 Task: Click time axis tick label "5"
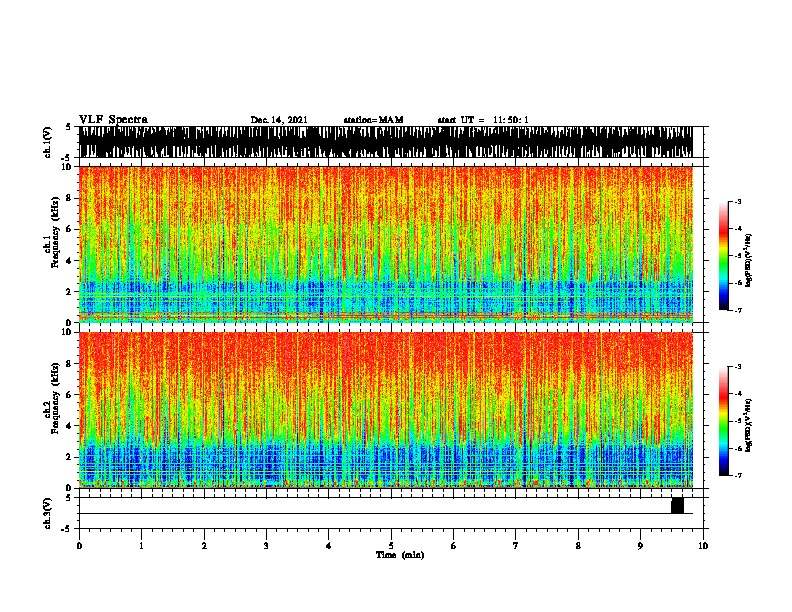391,546
